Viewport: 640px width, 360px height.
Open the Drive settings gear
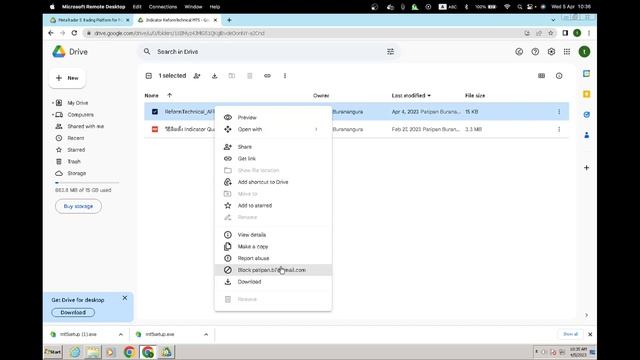pos(551,52)
